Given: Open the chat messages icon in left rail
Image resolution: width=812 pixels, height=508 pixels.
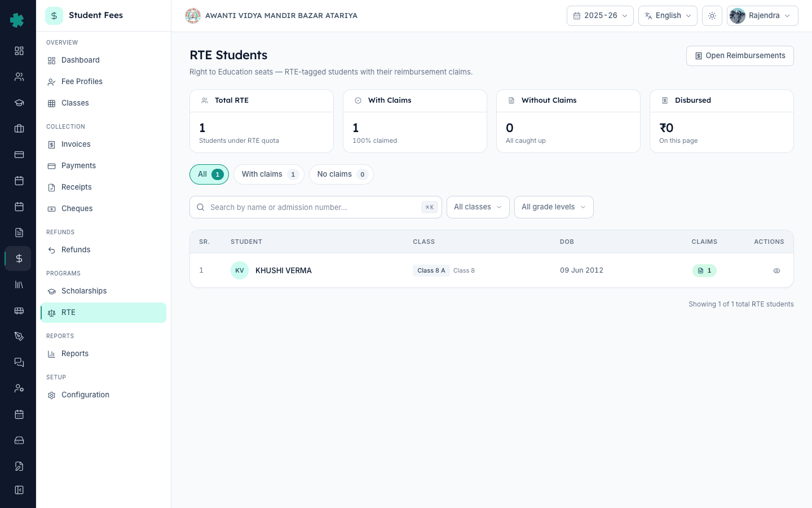Looking at the screenshot, I should click(19, 362).
